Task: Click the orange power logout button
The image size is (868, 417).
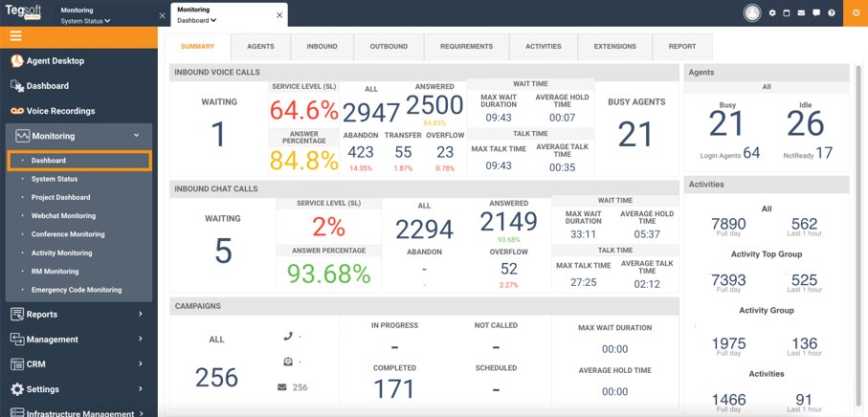Action: pyautogui.click(x=856, y=12)
